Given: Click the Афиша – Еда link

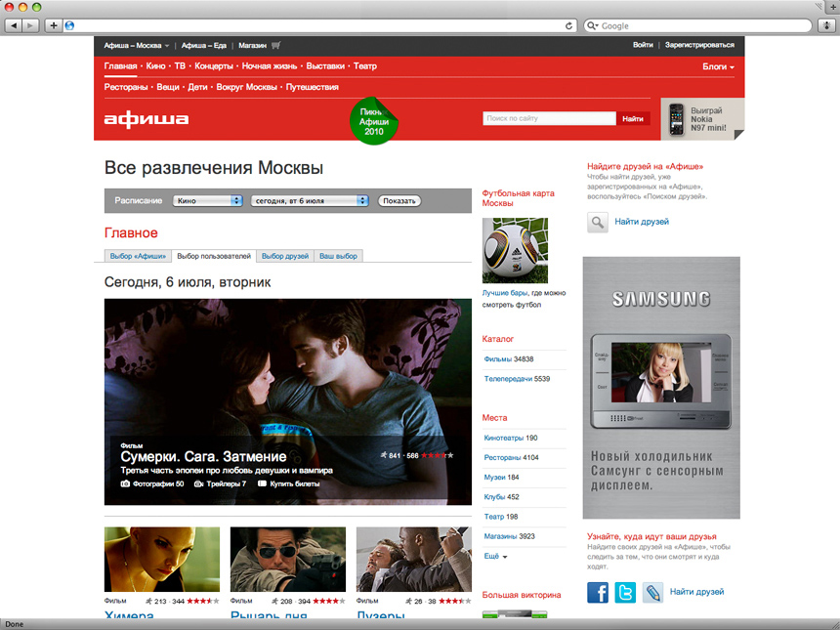Looking at the screenshot, I should point(203,46).
